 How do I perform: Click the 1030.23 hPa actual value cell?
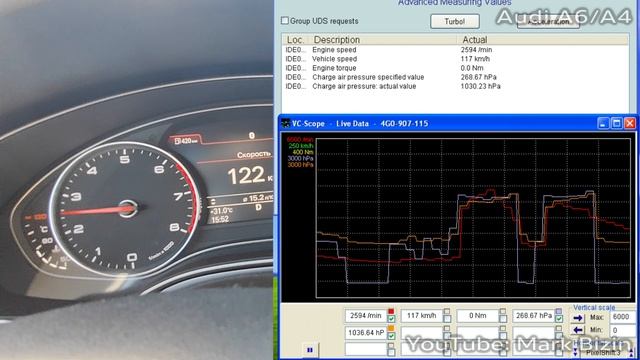click(480, 86)
